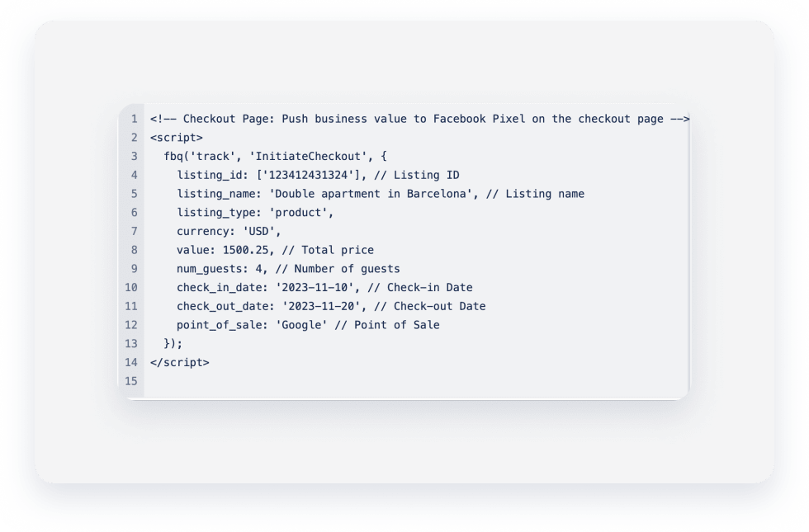Click line number 14 in gutter
The width and height of the screenshot is (809, 532).
pyautogui.click(x=131, y=362)
